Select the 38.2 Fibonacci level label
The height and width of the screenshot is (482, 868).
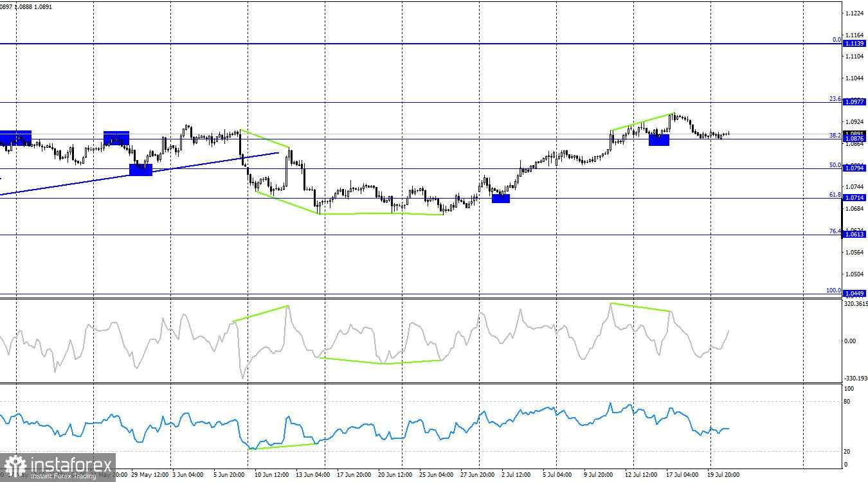[x=835, y=136]
